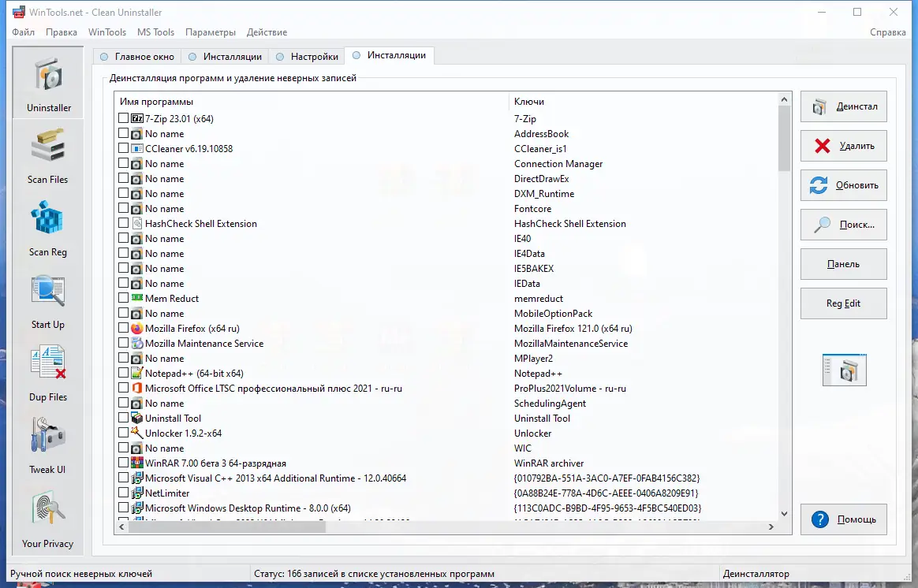Screen dimensions: 918x588
Task: Click the HashCheck Shell Extension icon
Action: [x=136, y=224]
